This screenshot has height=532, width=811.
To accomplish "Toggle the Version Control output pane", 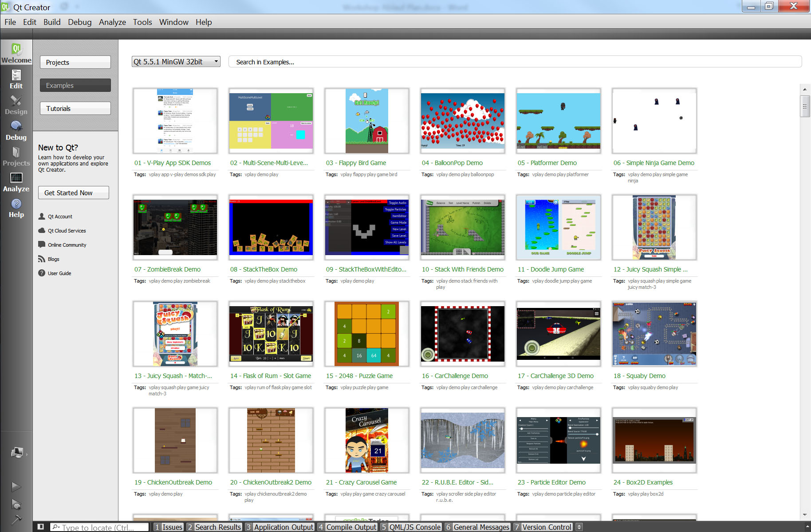I will point(544,527).
